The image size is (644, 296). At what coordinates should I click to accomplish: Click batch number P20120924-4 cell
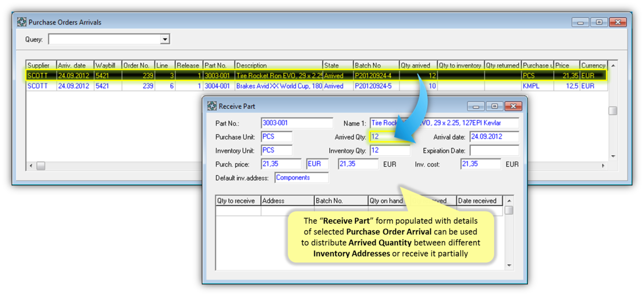pos(376,76)
